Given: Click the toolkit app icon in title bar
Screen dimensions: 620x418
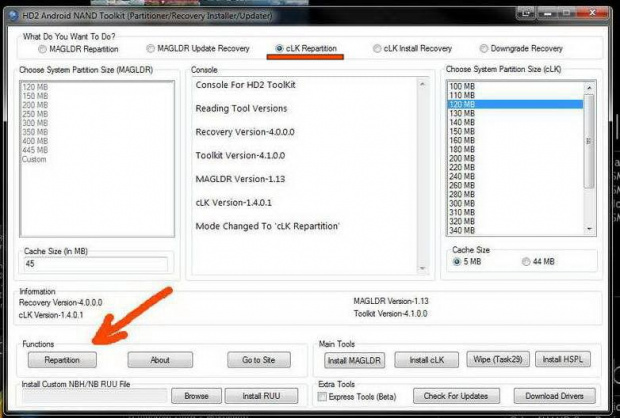Looking at the screenshot, I should pyautogui.click(x=13, y=16).
